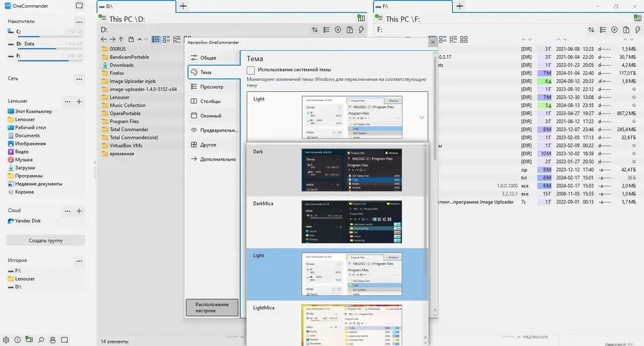Open sort options icon in D: pane toolbar
The height and width of the screenshot is (346, 644).
(x=315, y=30)
